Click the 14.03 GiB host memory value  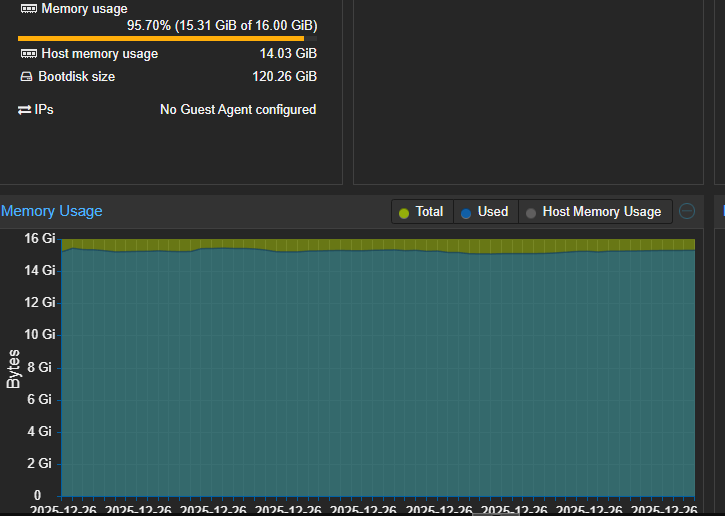tap(288, 53)
